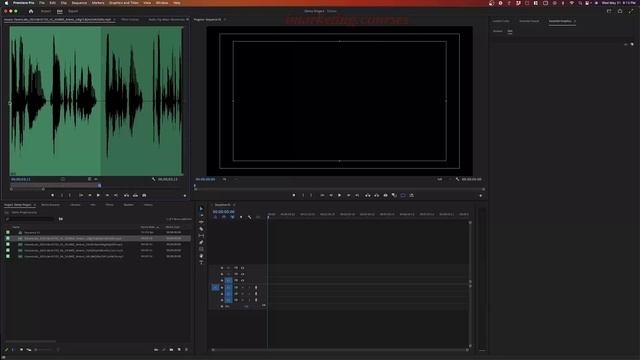Image resolution: width=640 pixels, height=360 pixels.
Task: Open Comparison View in Program monitor
Action: 394,196
